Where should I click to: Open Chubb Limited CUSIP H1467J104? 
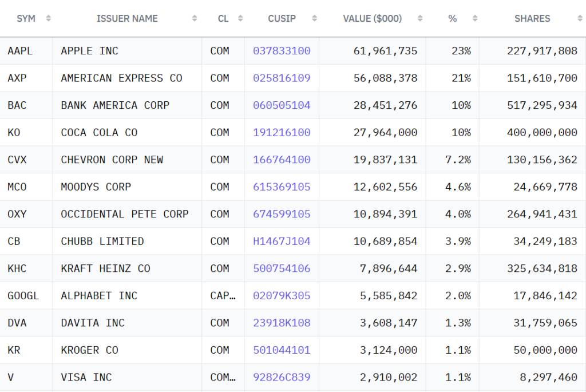(282, 241)
